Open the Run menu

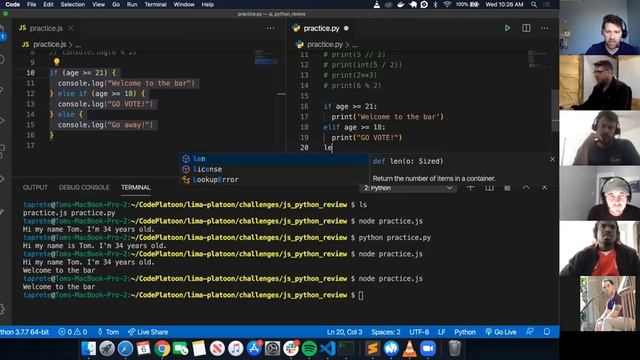132,4
